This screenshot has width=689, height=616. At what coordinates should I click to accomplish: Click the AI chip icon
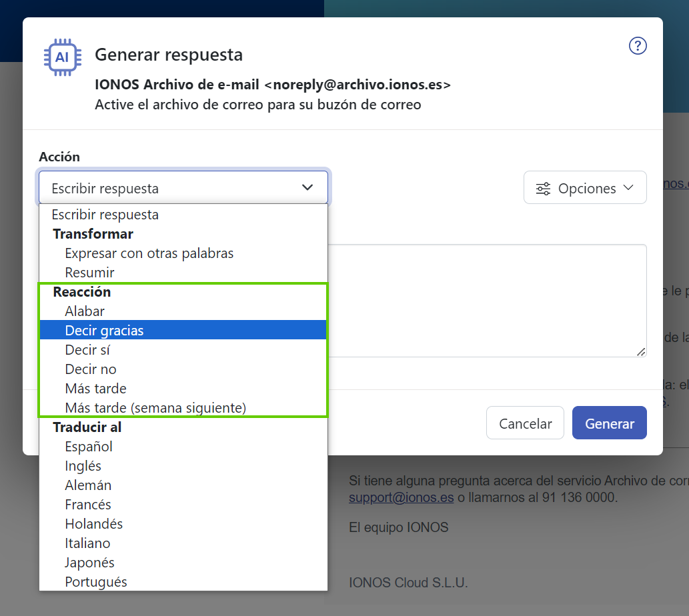coord(63,57)
